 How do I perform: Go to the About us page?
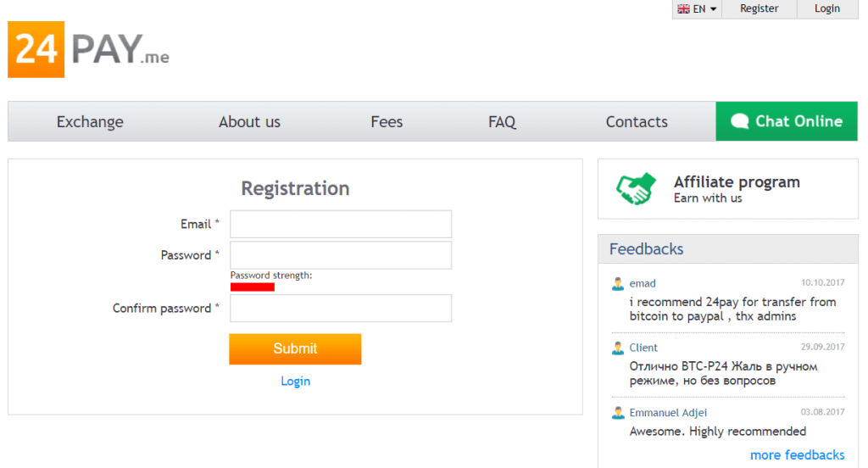(x=250, y=121)
